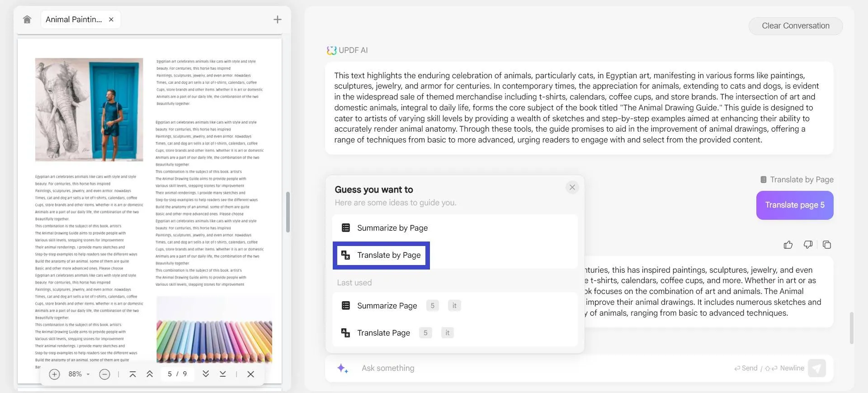The width and height of the screenshot is (868, 393).
Task: Choose last used Translate Page entry
Action: click(455, 333)
